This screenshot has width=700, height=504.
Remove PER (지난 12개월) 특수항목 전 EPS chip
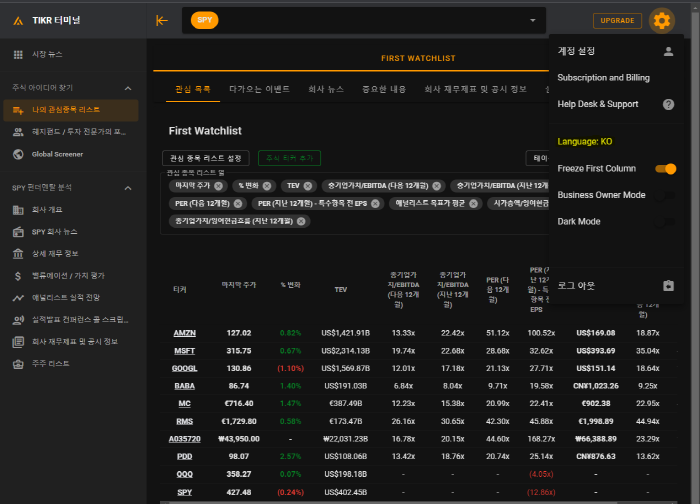[x=375, y=204]
